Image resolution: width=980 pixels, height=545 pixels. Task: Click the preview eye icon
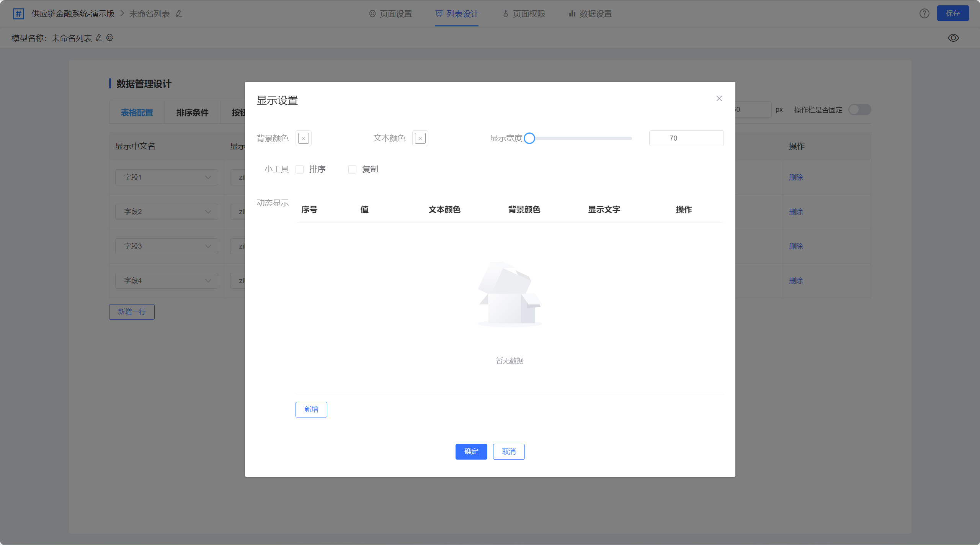953,38
